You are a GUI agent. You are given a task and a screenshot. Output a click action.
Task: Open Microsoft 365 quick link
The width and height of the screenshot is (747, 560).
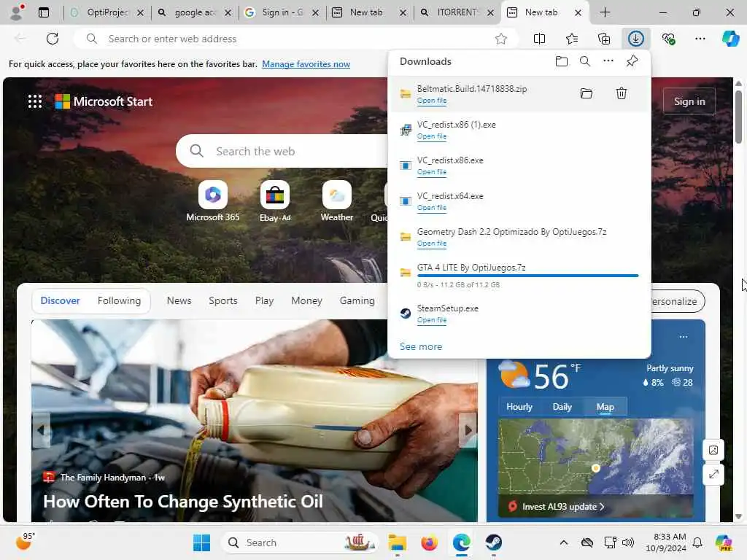pyautogui.click(x=213, y=201)
